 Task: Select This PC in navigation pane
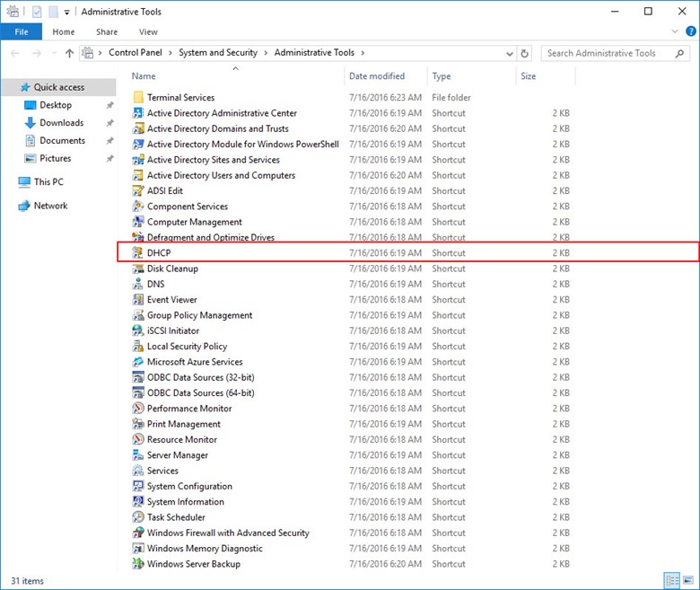click(x=48, y=181)
